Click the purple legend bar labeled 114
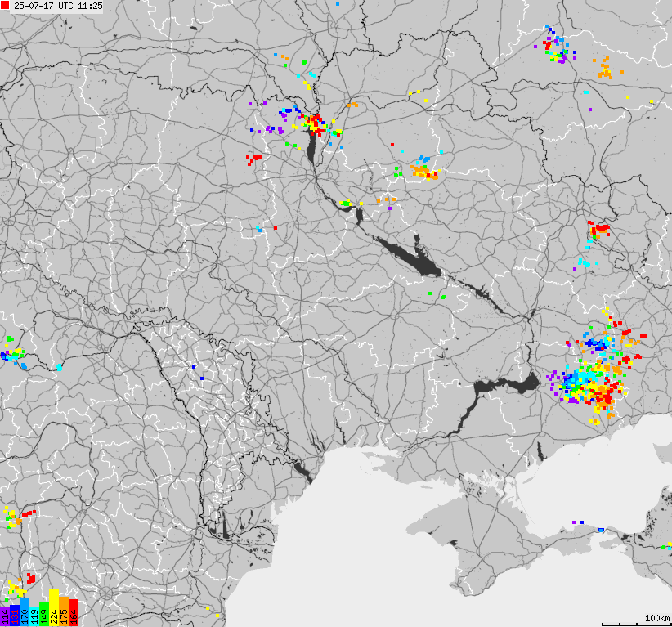The height and width of the screenshot is (627, 672). coord(5,616)
